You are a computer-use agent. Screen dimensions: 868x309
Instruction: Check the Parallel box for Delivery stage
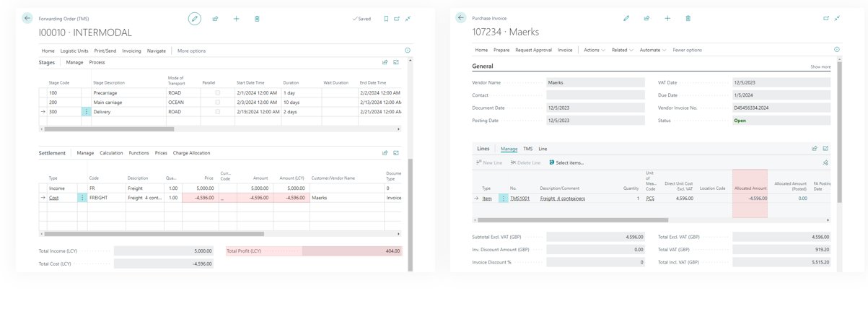[x=217, y=112]
